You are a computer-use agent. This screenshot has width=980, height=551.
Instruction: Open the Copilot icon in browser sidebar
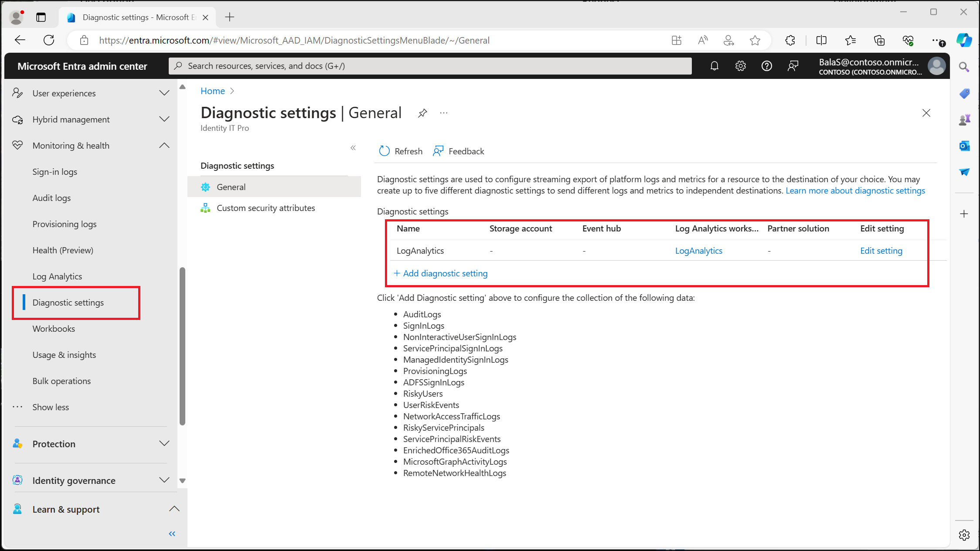[x=964, y=40]
